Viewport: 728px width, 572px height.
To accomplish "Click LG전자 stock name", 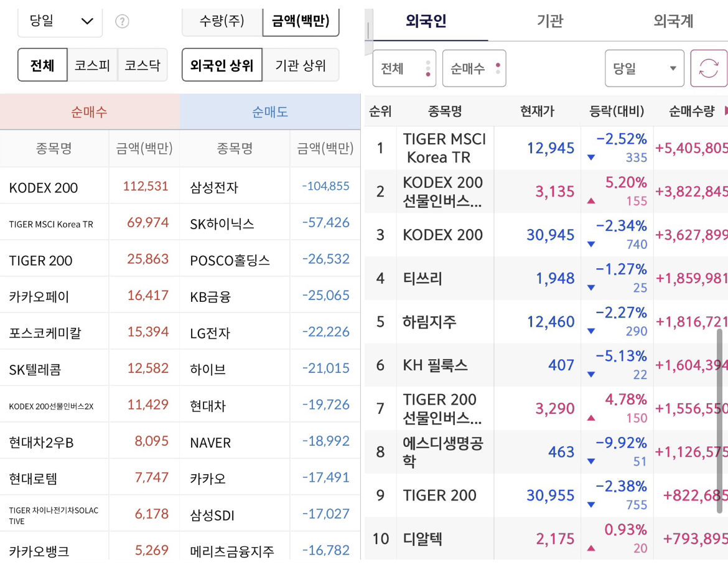I will click(210, 334).
